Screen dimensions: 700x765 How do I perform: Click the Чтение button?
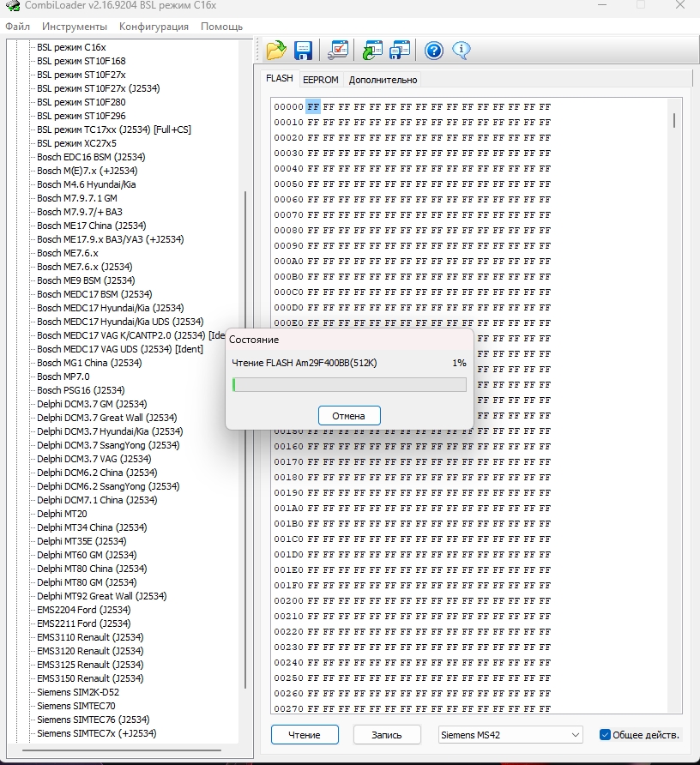[x=305, y=735]
